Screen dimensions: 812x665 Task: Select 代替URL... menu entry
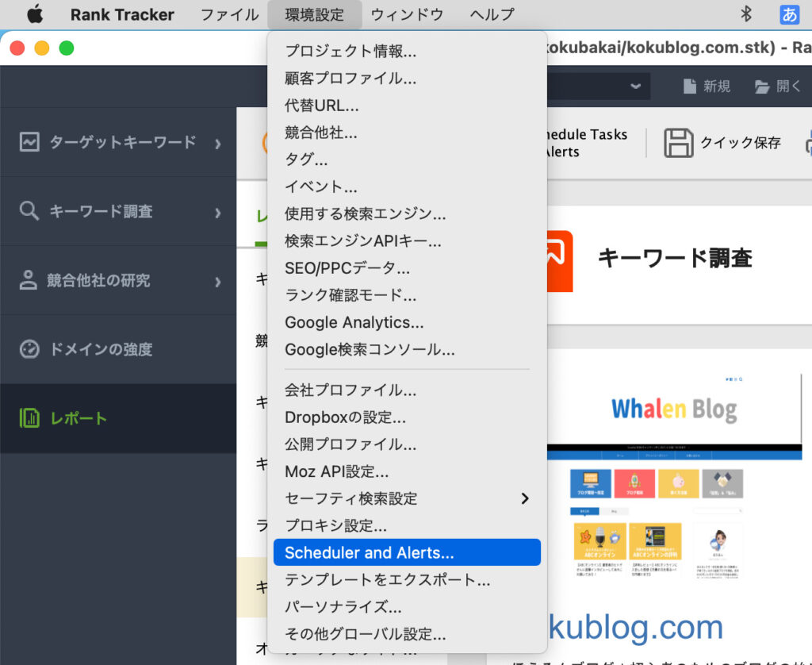407,106
